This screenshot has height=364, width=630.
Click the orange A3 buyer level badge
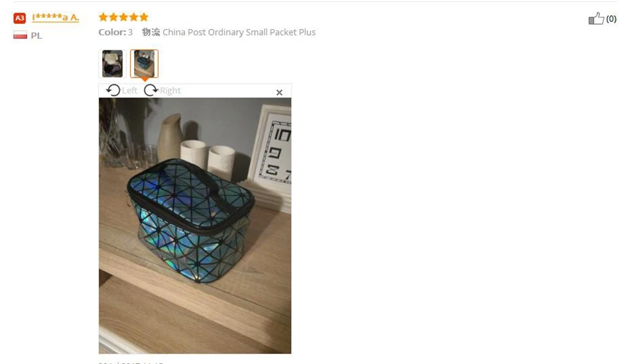(19, 18)
